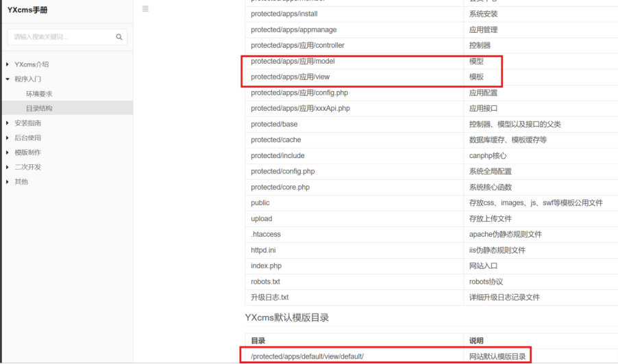This screenshot has height=364, width=618.
Task: Click the protected/apps/应用/model cell
Action: 354,61
